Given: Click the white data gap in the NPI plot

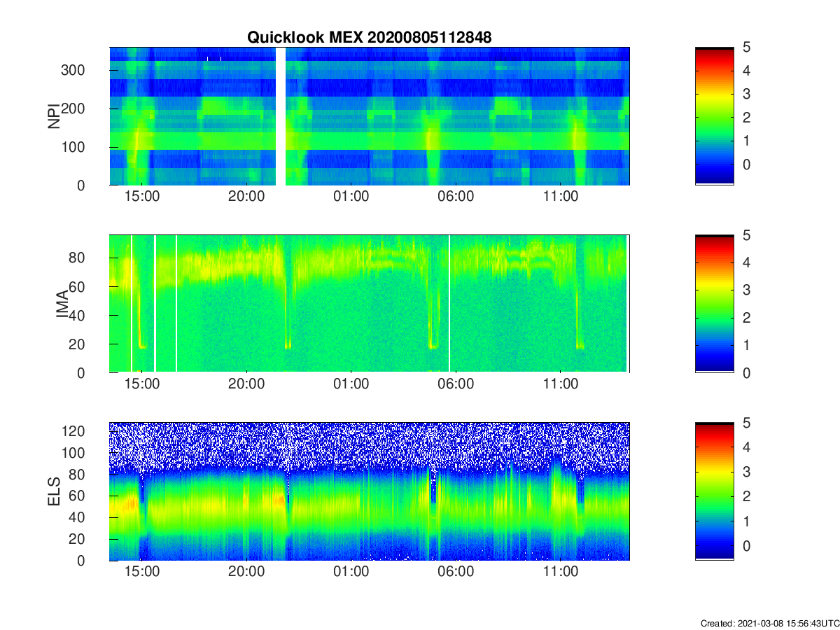Looking at the screenshot, I should click(x=281, y=116).
